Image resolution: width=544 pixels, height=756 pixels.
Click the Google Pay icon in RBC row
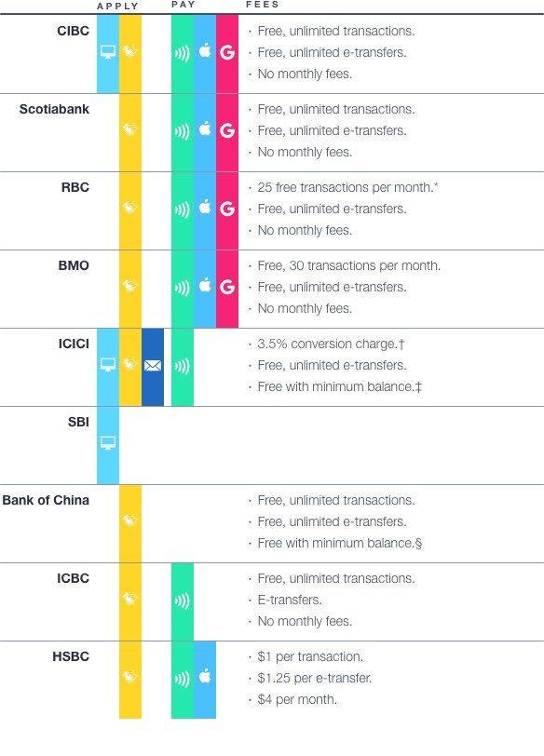coord(227,209)
